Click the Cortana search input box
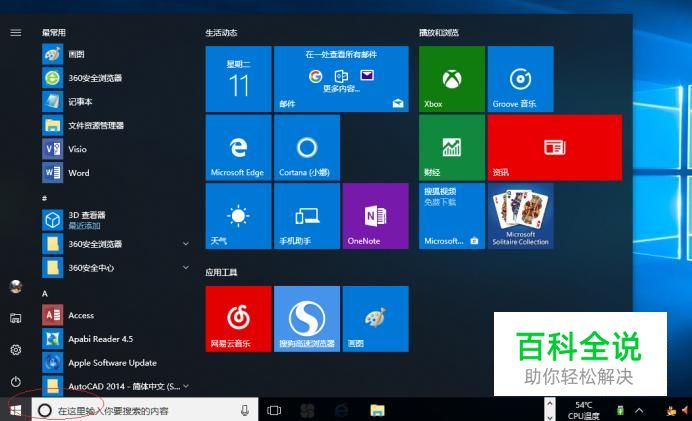This screenshot has width=692, height=421. 145,410
